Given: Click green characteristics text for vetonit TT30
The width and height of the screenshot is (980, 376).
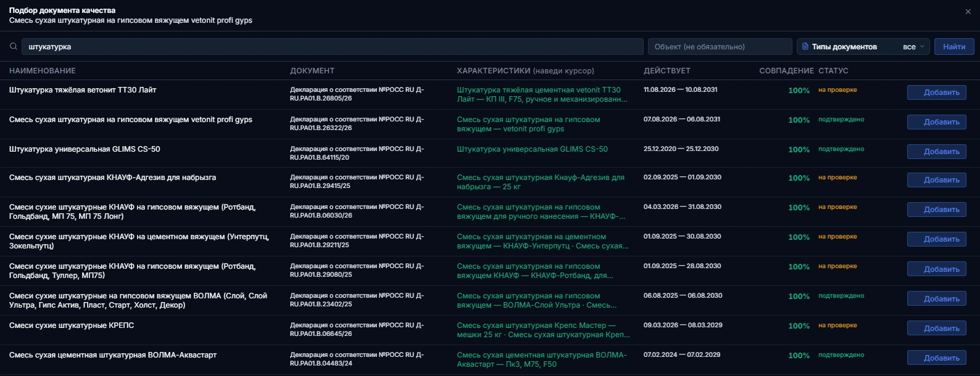Looking at the screenshot, I should [x=542, y=94].
